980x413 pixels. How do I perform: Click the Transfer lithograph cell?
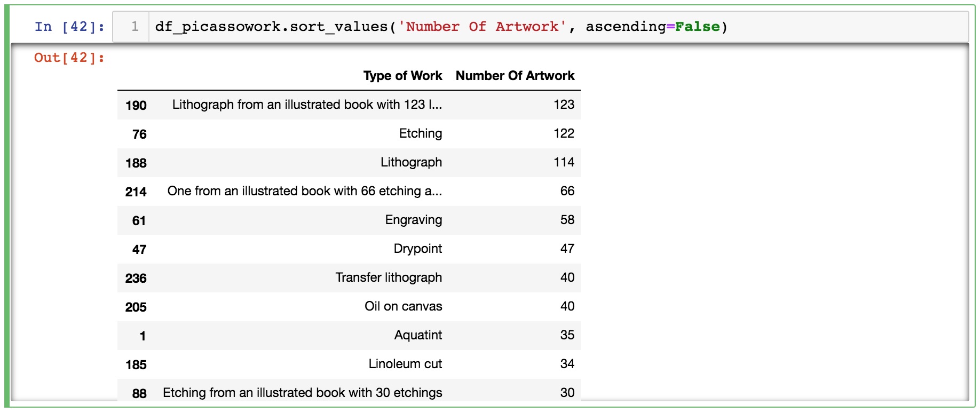coord(389,277)
